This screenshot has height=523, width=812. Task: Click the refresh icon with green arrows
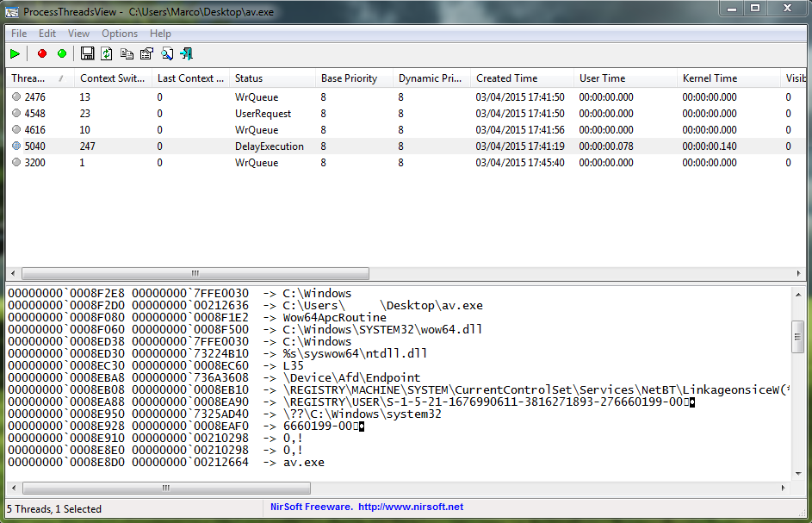pyautogui.click(x=107, y=53)
